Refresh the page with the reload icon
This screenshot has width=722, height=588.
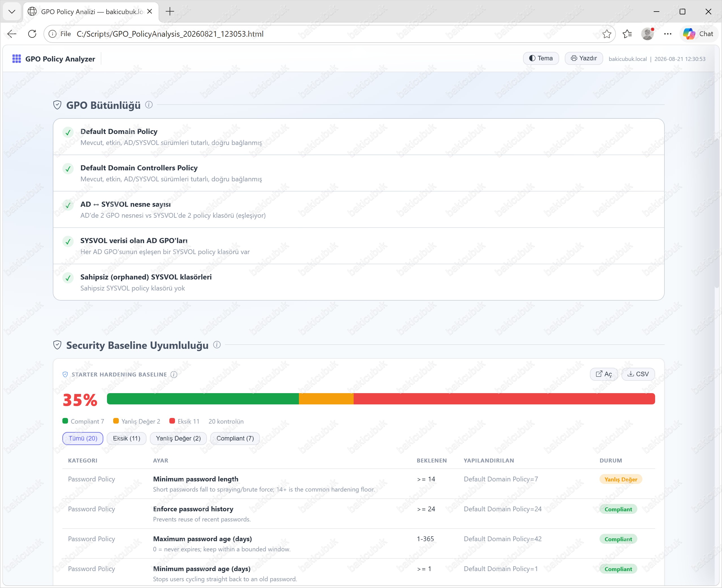[32, 34]
